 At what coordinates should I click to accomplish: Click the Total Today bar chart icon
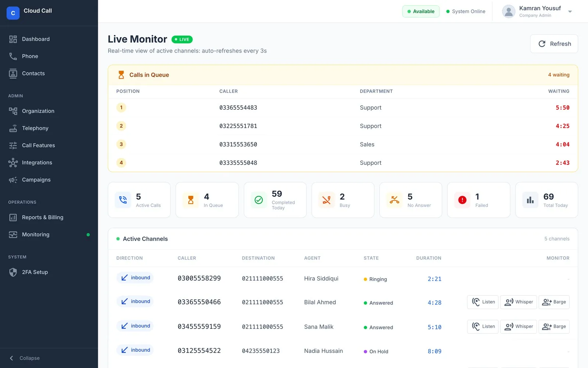[x=530, y=200]
